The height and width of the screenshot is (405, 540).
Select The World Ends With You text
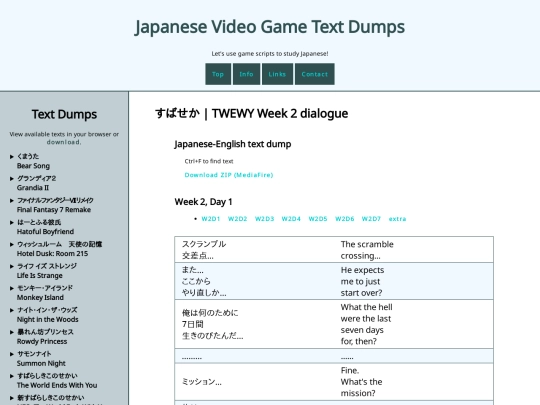57,385
